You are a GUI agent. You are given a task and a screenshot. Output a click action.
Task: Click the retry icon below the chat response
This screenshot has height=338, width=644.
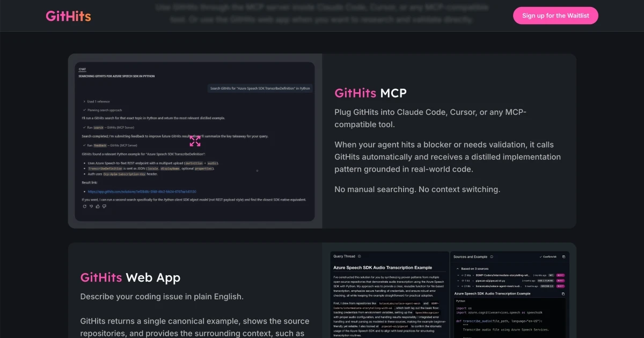(84, 206)
